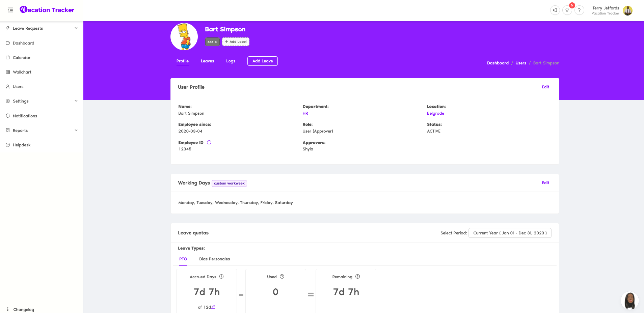Remove the xxx label tag
644x313 pixels.
216,42
